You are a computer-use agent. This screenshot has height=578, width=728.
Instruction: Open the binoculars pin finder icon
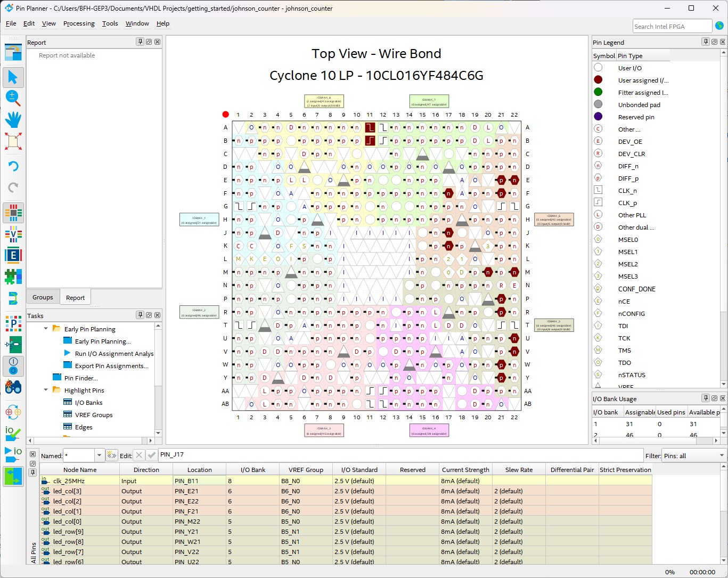click(13, 387)
